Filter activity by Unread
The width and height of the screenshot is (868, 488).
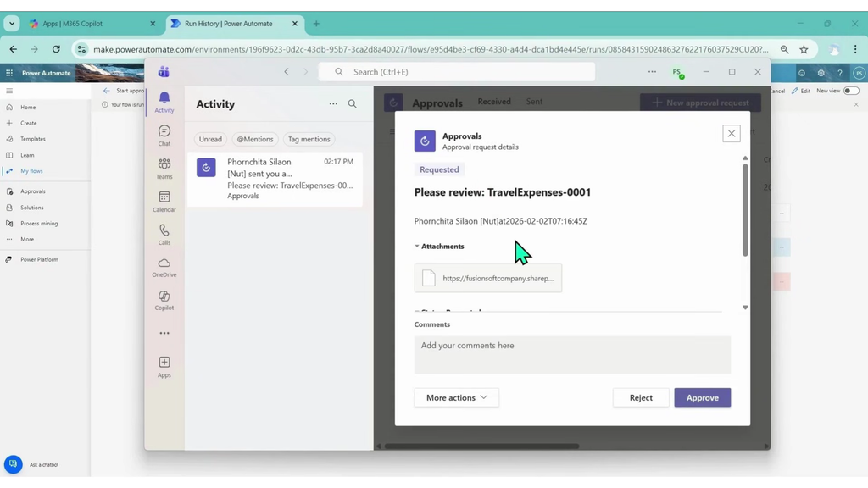(x=210, y=140)
